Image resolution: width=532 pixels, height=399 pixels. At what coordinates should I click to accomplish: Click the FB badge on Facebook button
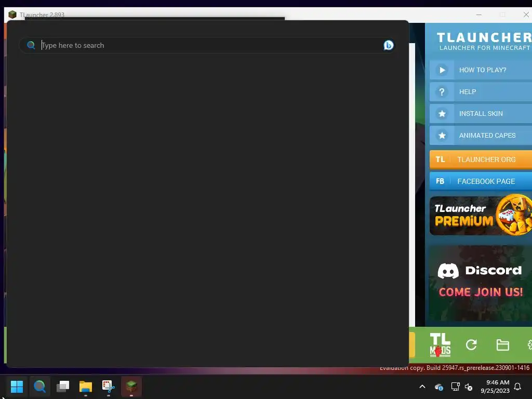(440, 181)
